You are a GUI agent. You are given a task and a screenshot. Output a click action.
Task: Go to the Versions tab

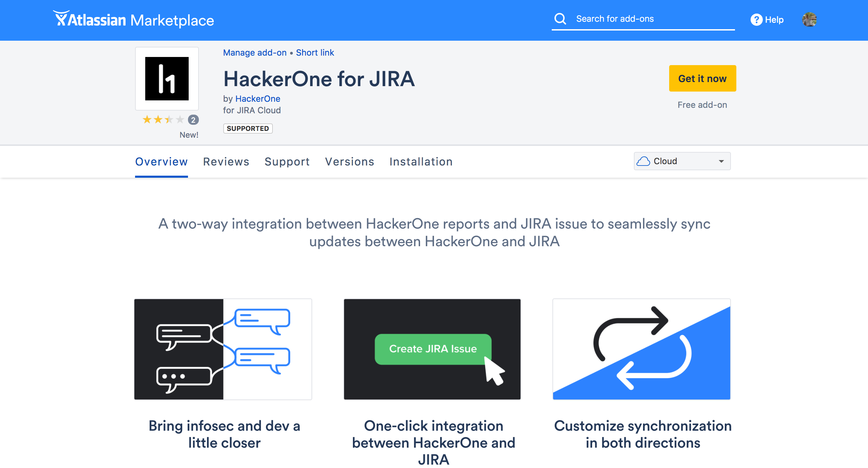pyautogui.click(x=350, y=162)
